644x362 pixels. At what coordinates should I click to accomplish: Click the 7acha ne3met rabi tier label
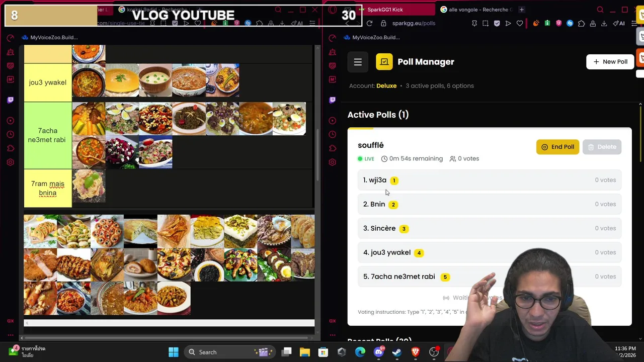click(48, 135)
